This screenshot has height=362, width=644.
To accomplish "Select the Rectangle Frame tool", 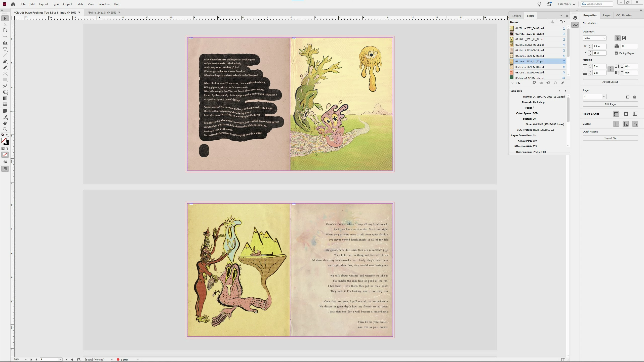I will tap(5, 74).
